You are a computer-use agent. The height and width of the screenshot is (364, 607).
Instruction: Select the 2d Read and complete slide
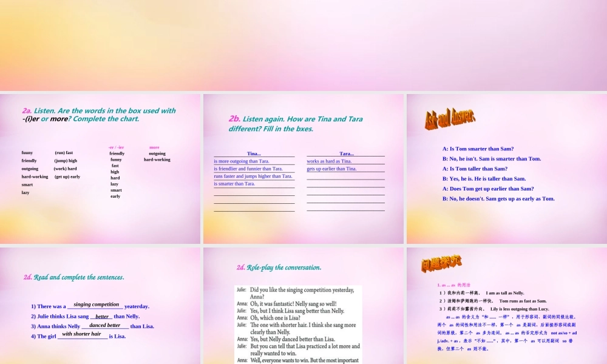click(100, 305)
